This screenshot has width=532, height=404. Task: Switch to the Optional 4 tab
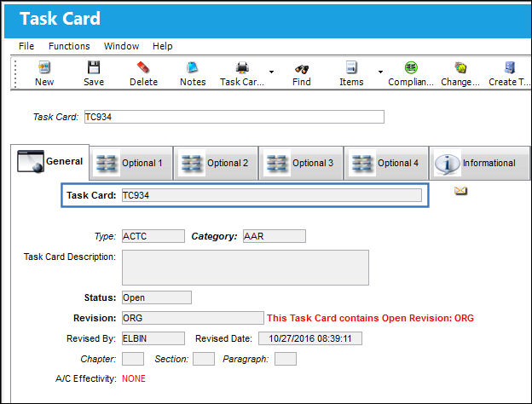pos(386,163)
